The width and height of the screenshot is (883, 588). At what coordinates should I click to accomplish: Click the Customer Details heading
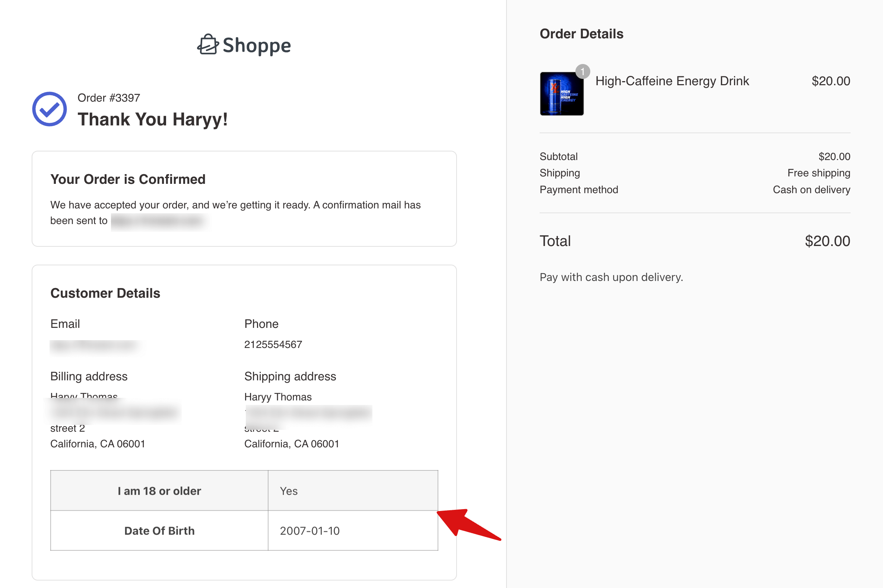[105, 293]
